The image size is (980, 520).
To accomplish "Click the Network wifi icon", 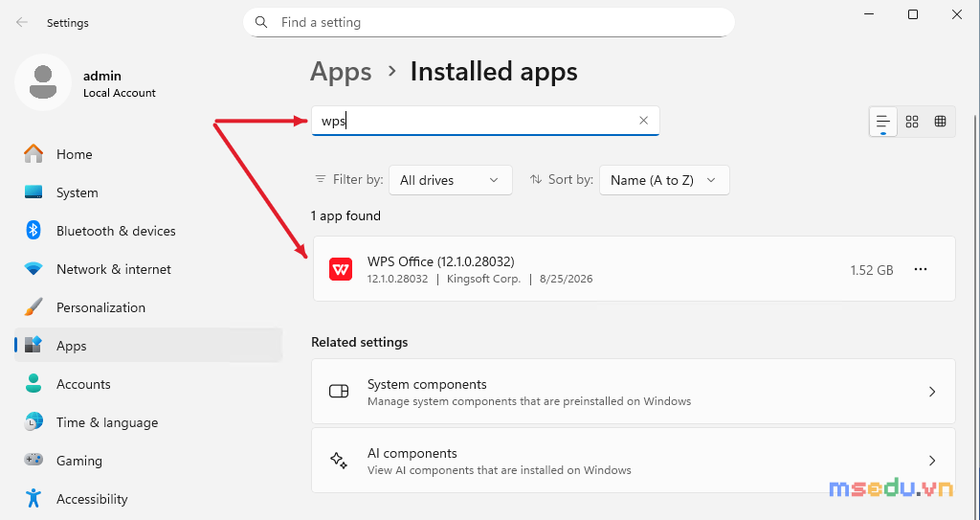I will tap(33, 269).
